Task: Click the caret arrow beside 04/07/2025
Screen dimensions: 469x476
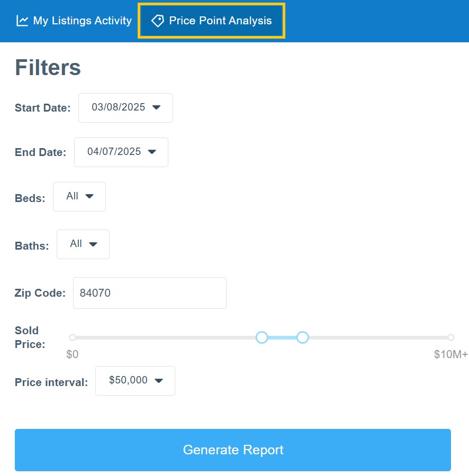Action: click(x=152, y=152)
